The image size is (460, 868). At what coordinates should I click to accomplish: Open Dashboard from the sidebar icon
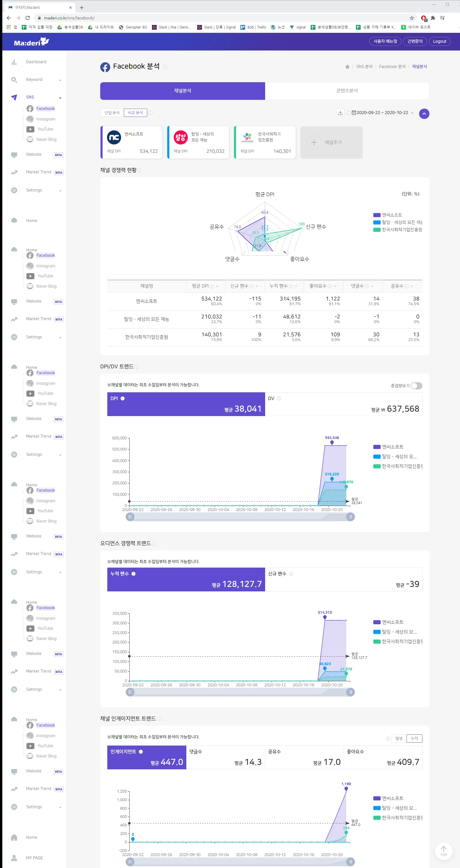(14, 62)
